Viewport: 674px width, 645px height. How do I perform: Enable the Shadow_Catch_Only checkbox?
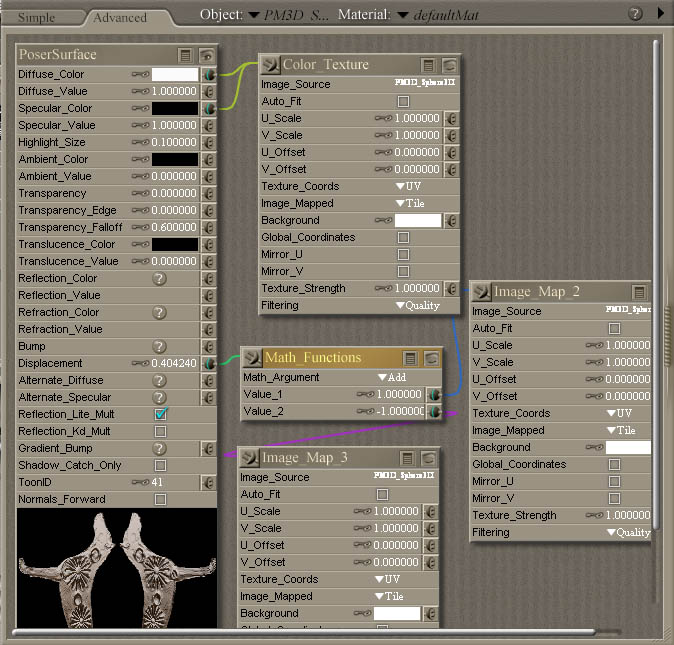(x=160, y=465)
